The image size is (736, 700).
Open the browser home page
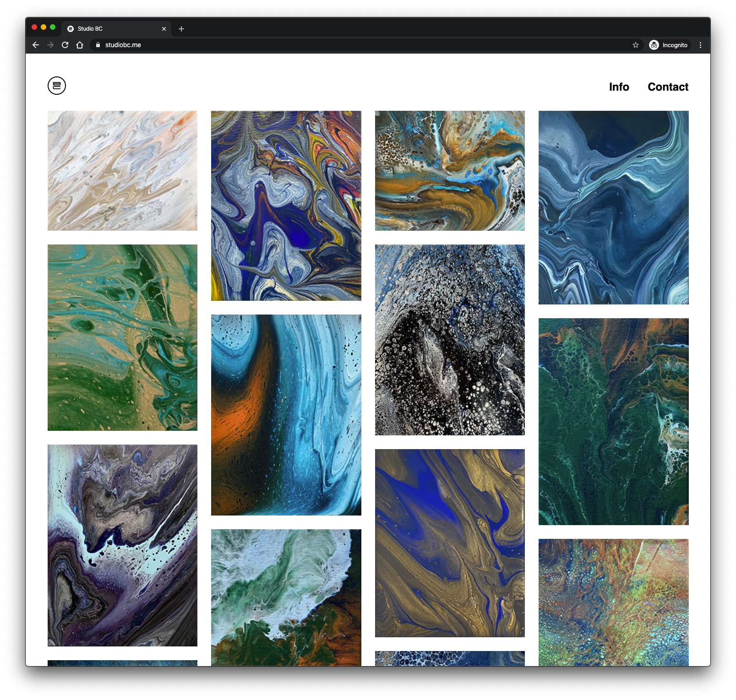[80, 45]
